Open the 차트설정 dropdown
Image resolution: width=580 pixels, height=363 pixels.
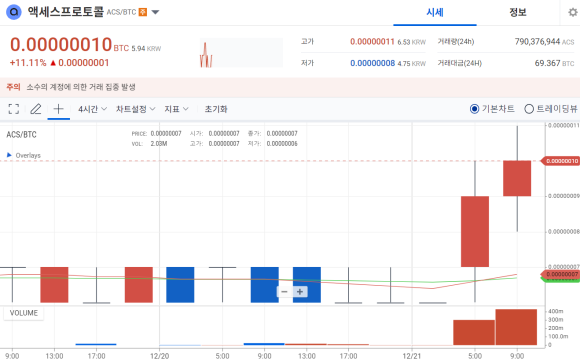(135, 109)
